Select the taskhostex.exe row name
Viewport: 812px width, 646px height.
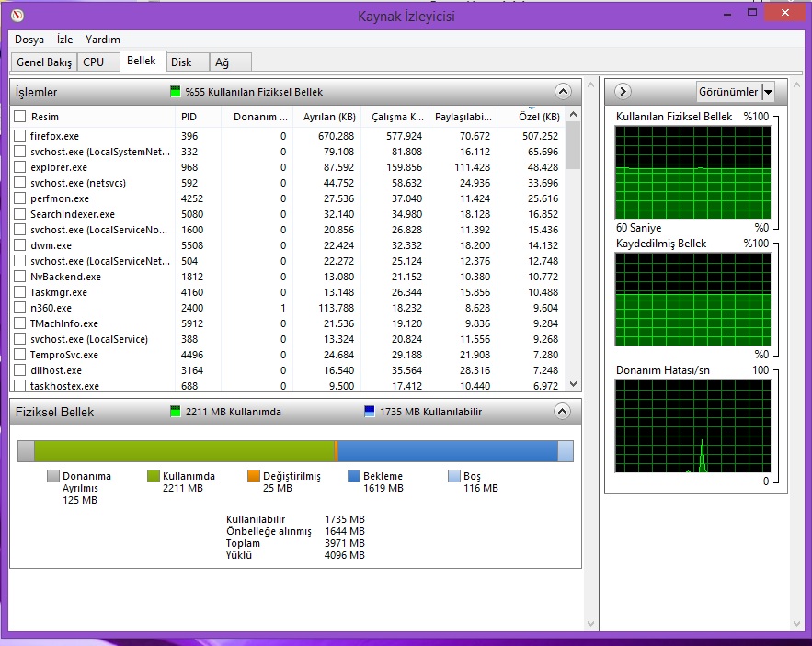64,386
